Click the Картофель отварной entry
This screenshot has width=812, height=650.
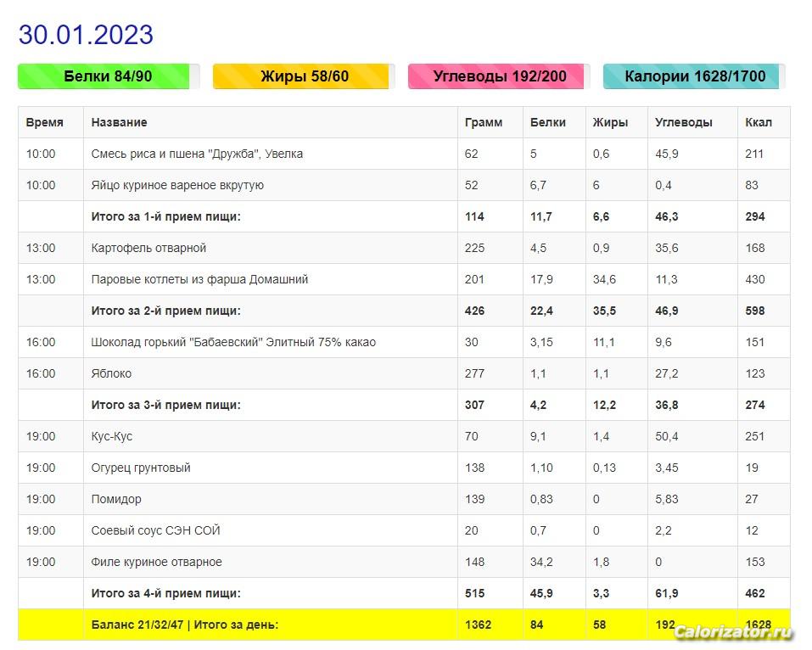pos(148,248)
